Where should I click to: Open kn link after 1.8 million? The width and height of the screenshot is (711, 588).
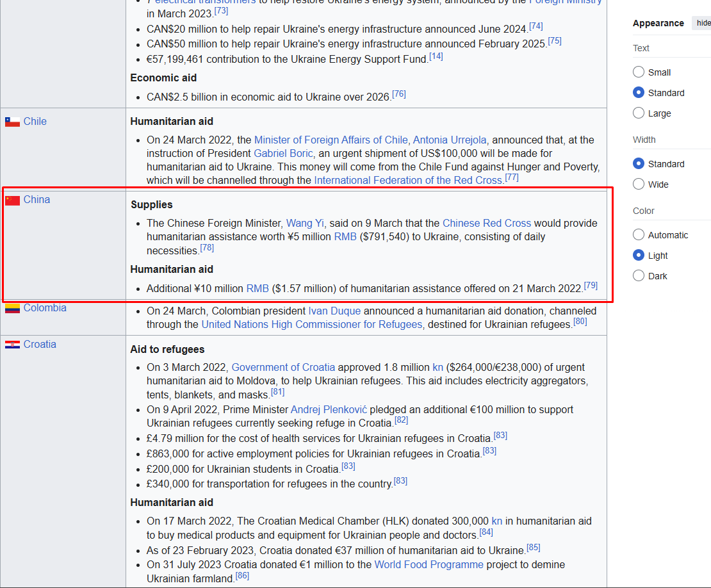coord(437,367)
